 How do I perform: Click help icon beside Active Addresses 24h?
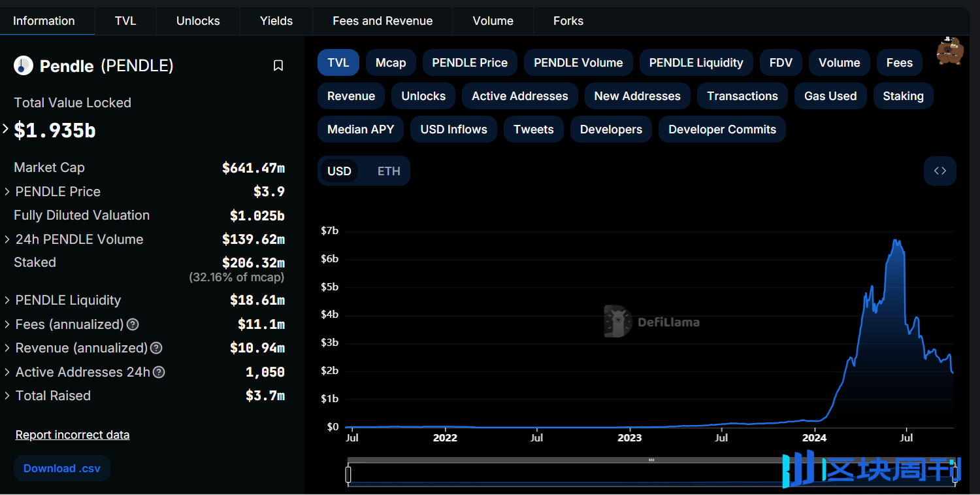click(159, 372)
